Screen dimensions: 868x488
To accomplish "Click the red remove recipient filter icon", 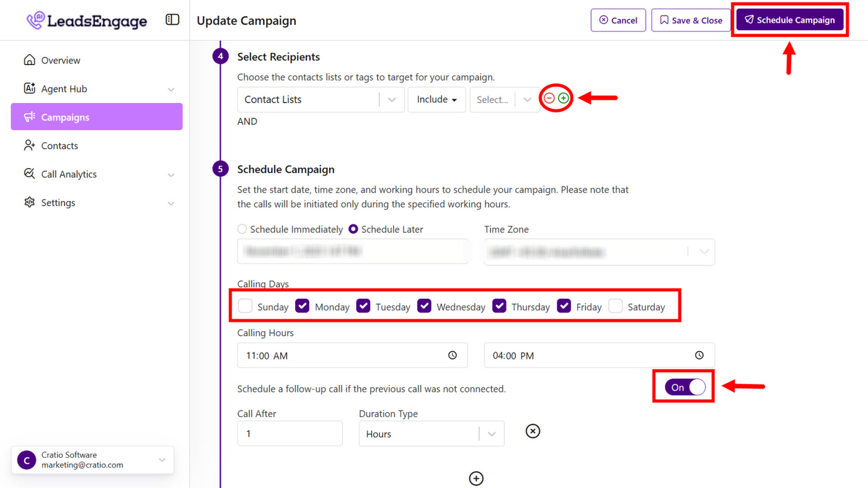I will pos(549,98).
